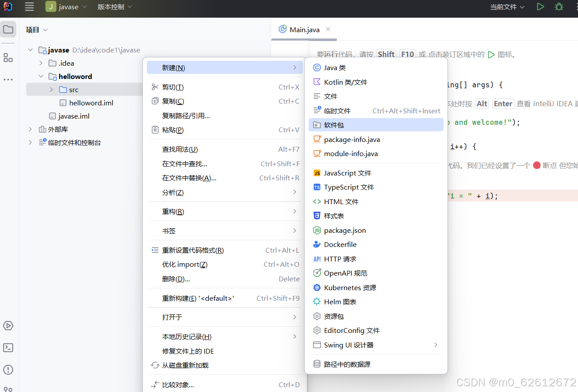The width and height of the screenshot is (578, 392).
Task: Open the hamburger main menu
Action: pyautogui.click(x=29, y=7)
